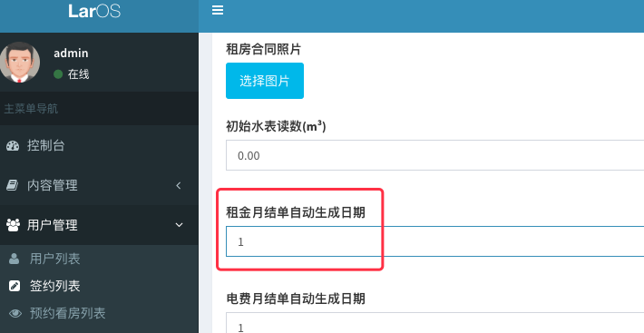
Task: Expand the 内容管理 chevron arrow
Action: coord(179,186)
